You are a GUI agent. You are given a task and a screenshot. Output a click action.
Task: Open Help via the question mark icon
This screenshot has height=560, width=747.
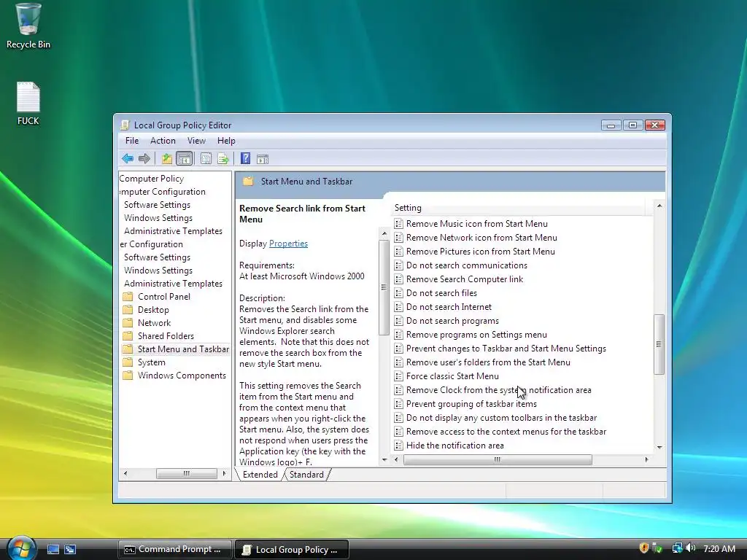click(x=245, y=158)
